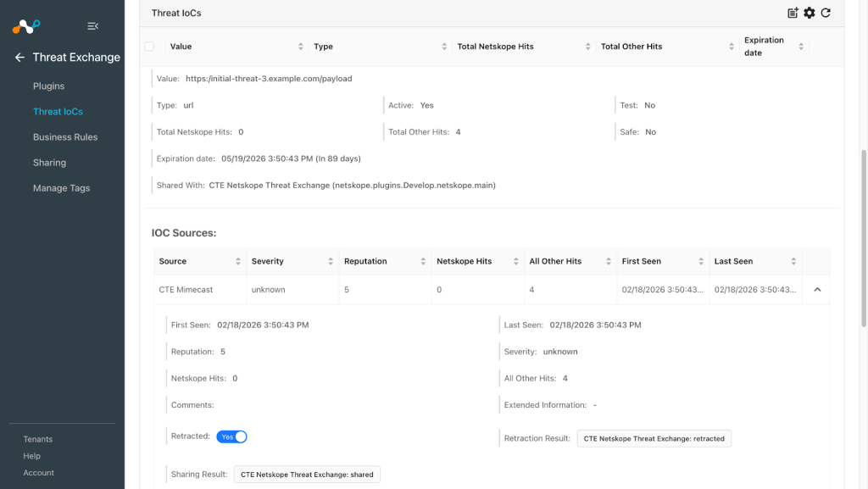Click the vertical page scrollbar

[863, 238]
